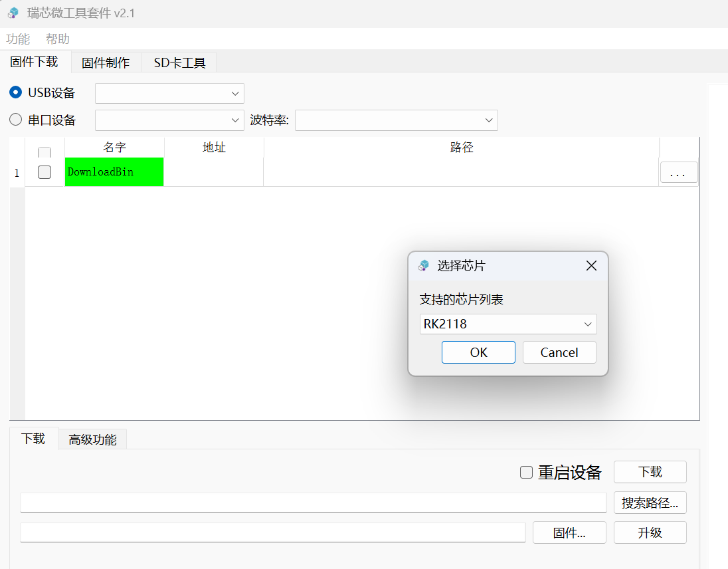Check the select-all checkbox in the table header
728x569 pixels.
44,152
